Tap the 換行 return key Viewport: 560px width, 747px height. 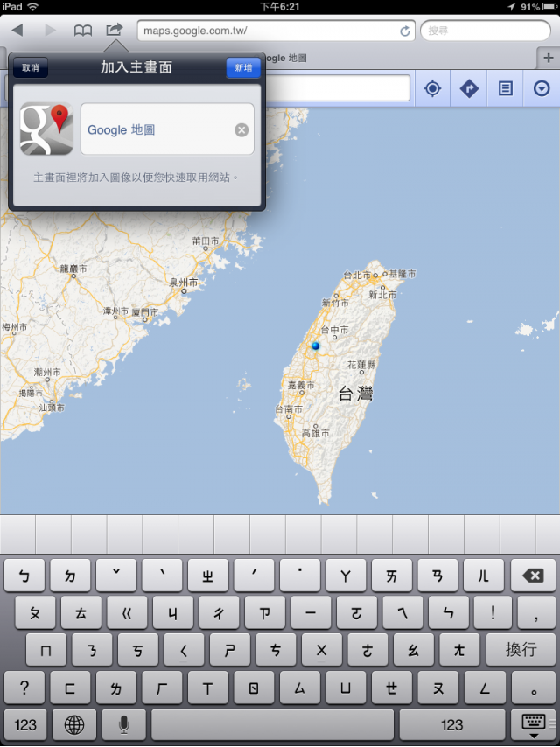point(521,649)
